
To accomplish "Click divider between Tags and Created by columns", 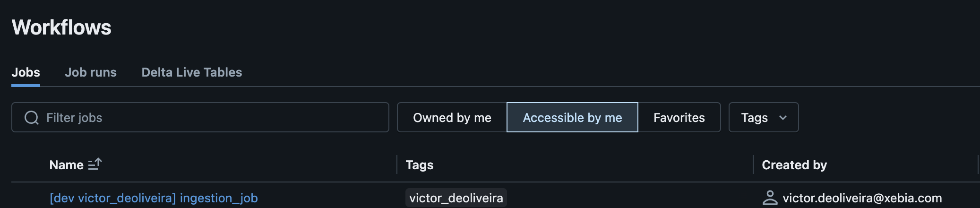I will pyautogui.click(x=753, y=165).
